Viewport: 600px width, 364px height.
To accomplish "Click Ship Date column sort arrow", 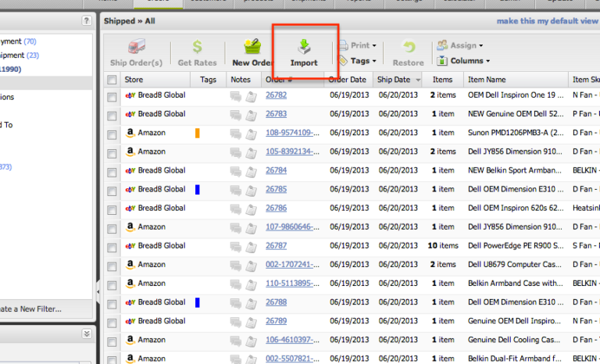I will pos(418,80).
